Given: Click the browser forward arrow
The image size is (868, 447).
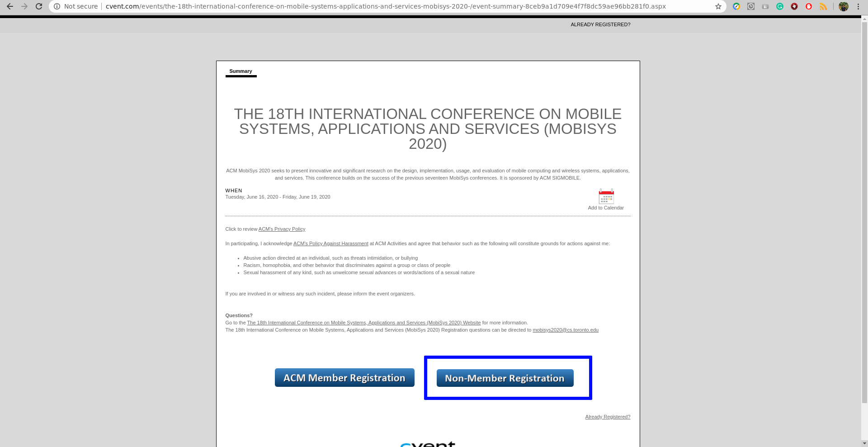Looking at the screenshot, I should coord(24,6).
